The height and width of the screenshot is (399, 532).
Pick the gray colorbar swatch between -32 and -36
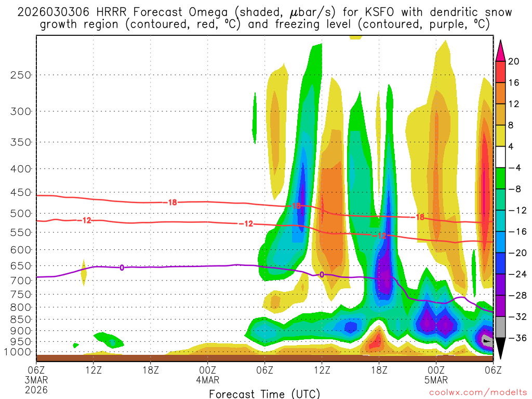click(500, 327)
